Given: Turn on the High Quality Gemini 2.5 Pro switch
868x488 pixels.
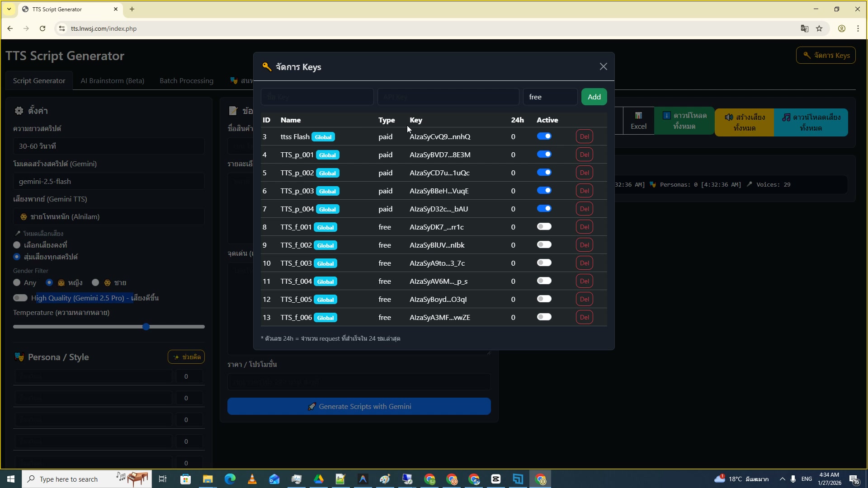Looking at the screenshot, I should click(20, 298).
